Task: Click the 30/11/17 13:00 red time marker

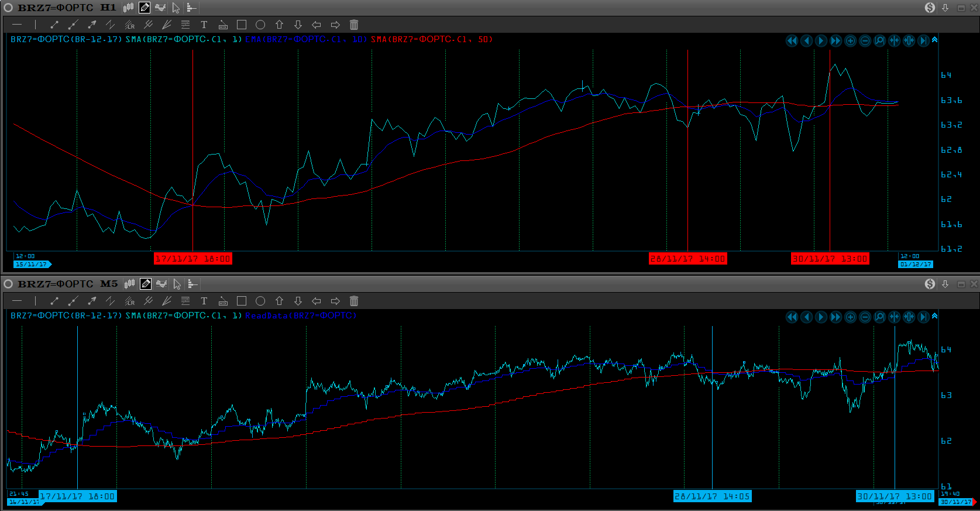Action: tap(830, 259)
